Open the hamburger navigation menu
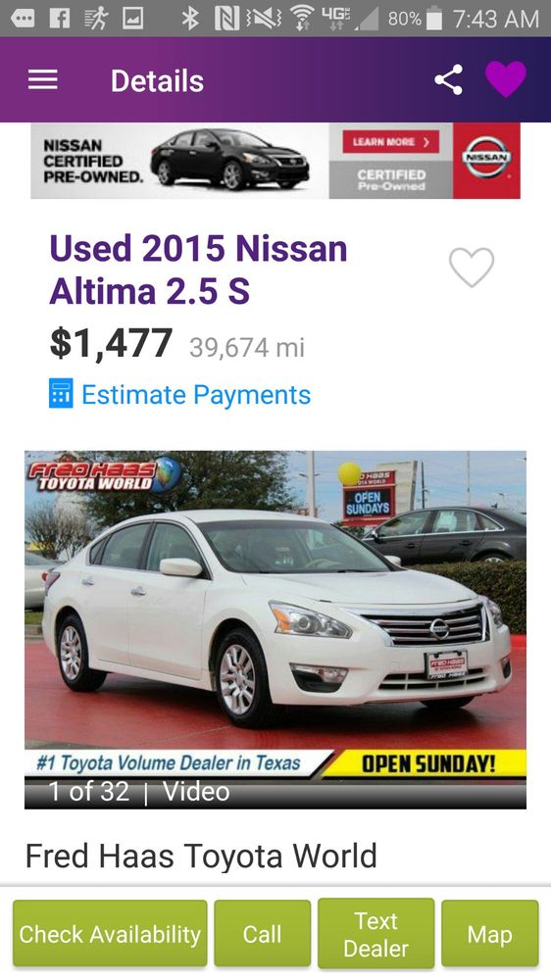This screenshot has width=551, height=980. point(42,80)
